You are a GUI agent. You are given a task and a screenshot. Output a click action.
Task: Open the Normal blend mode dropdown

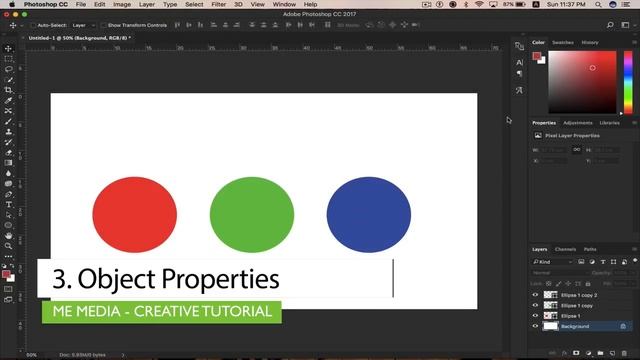click(560, 273)
